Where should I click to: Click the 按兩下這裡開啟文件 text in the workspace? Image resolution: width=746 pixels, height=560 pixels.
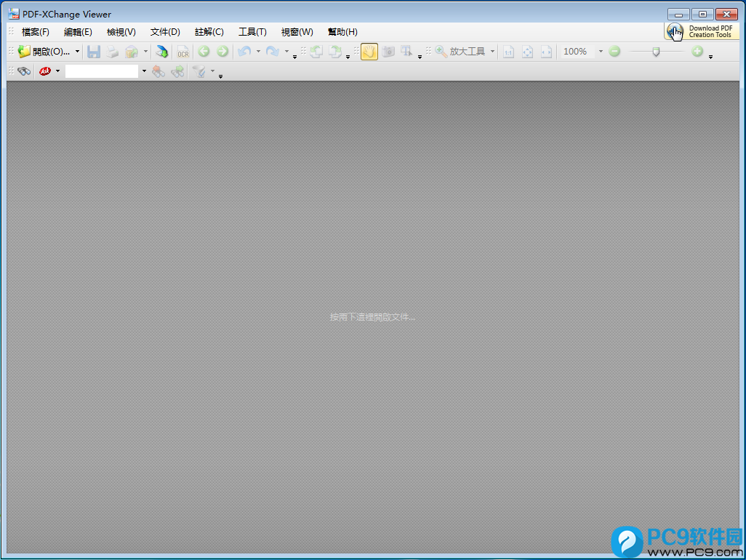point(372,317)
